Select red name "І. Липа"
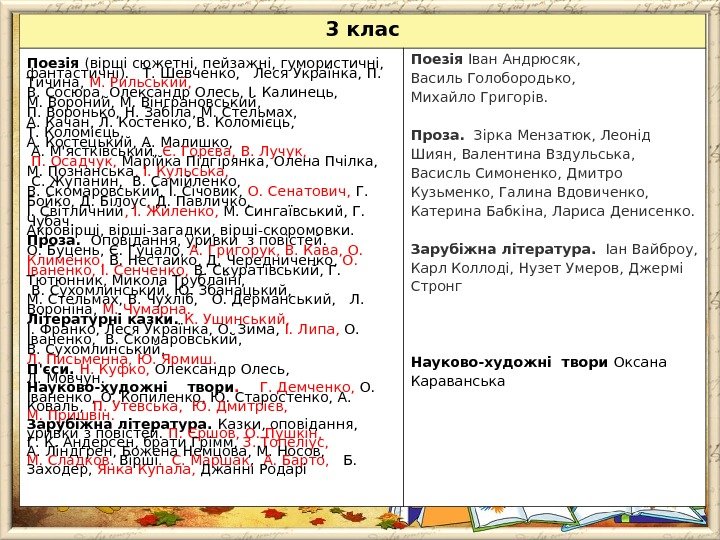Image resolution: width=720 pixels, height=540 pixels. 312,329
